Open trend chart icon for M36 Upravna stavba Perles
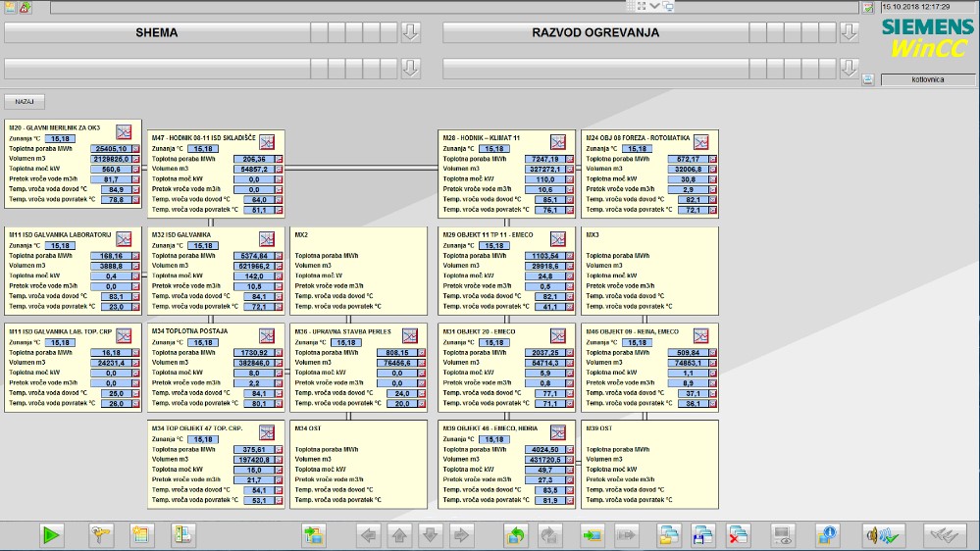 (x=410, y=336)
